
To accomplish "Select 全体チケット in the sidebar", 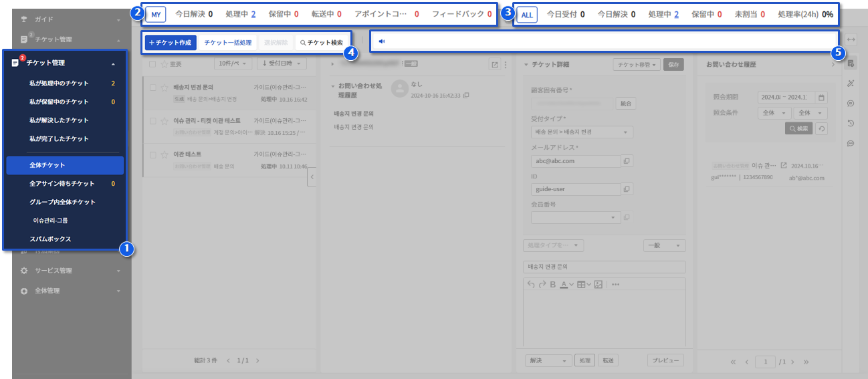I will pyautogui.click(x=65, y=165).
